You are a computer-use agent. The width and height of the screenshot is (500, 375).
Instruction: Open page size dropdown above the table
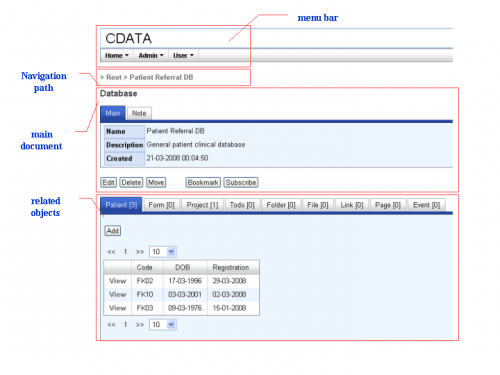pos(163,252)
